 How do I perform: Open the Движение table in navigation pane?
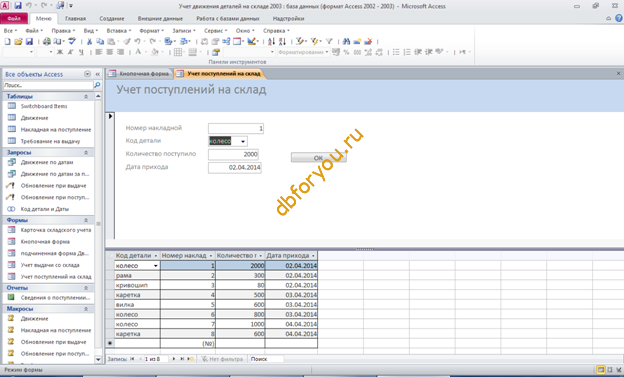[35, 118]
